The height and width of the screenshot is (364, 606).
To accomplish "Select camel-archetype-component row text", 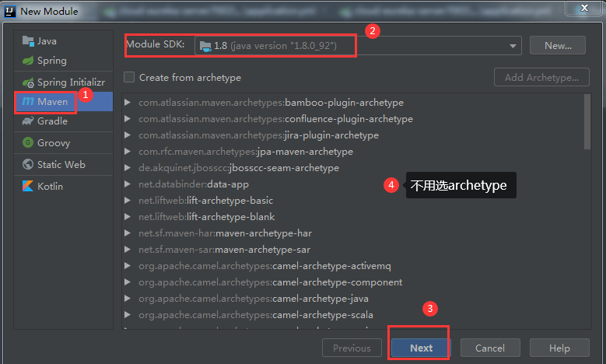I will (271, 282).
